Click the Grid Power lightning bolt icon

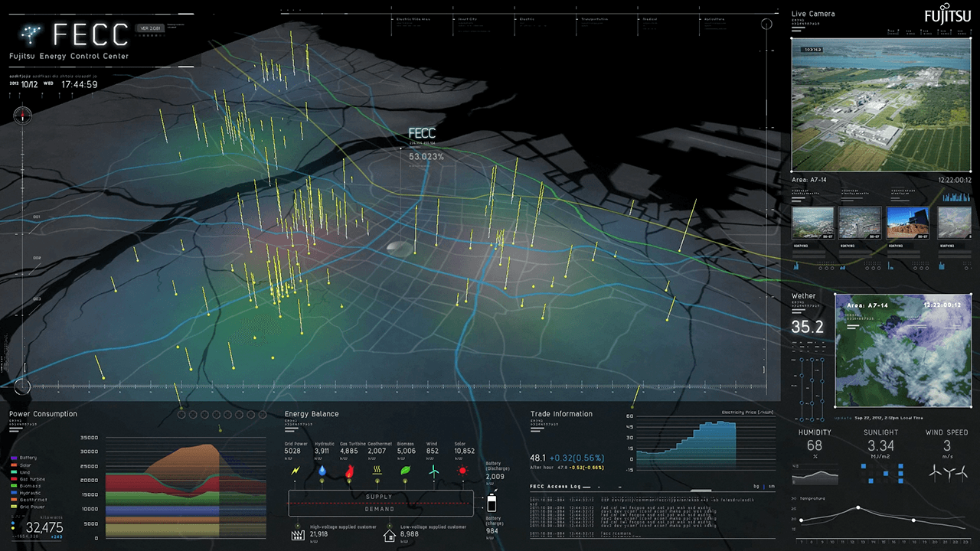[296, 471]
